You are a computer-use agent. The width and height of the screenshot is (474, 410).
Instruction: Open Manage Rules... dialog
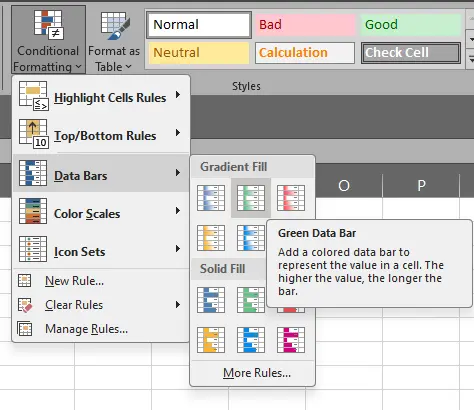point(101,329)
